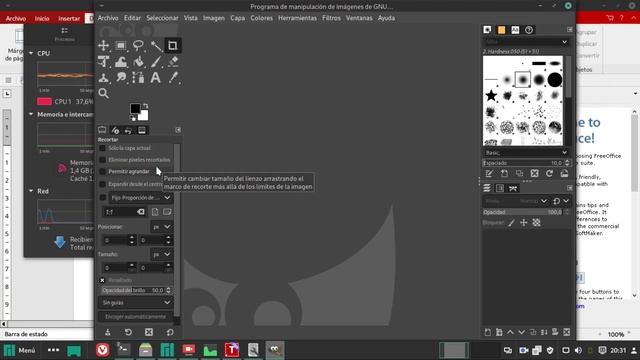Delete tool preset icon at toolbox bottom
The image size is (640, 360).
[x=149, y=332]
